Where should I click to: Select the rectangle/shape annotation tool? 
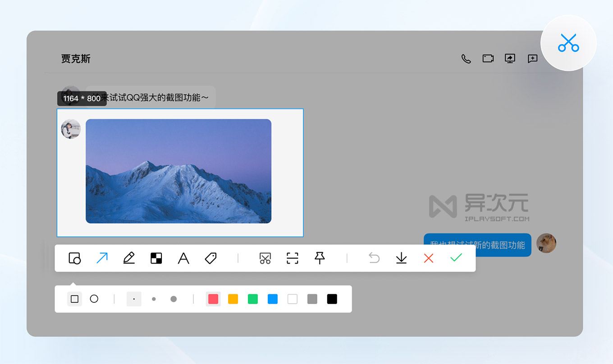click(74, 258)
